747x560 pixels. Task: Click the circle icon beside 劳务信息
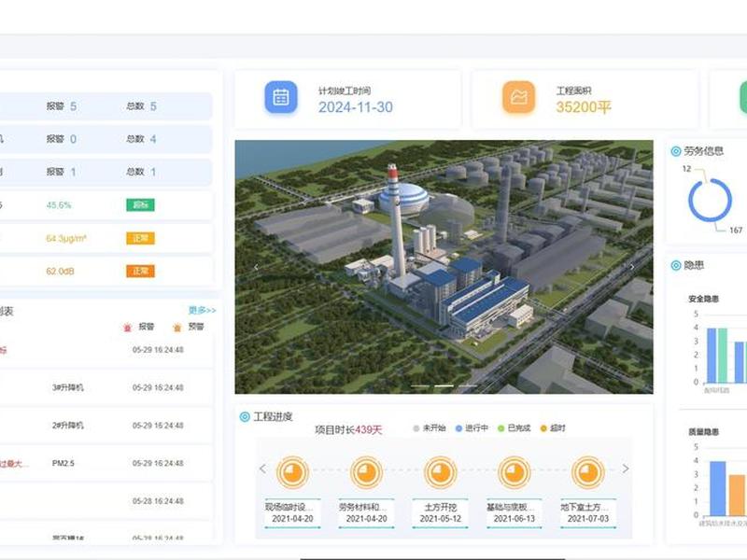[675, 151]
